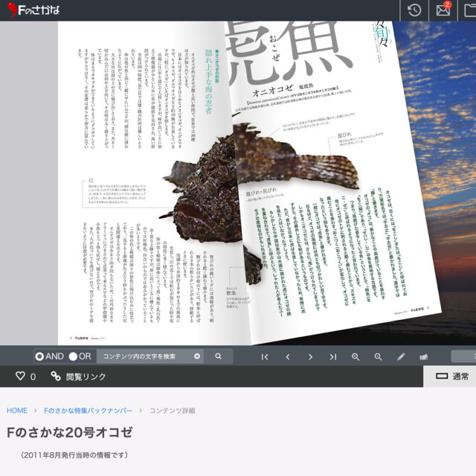Select the AND search radio button
The height and width of the screenshot is (476, 476).
(39, 356)
